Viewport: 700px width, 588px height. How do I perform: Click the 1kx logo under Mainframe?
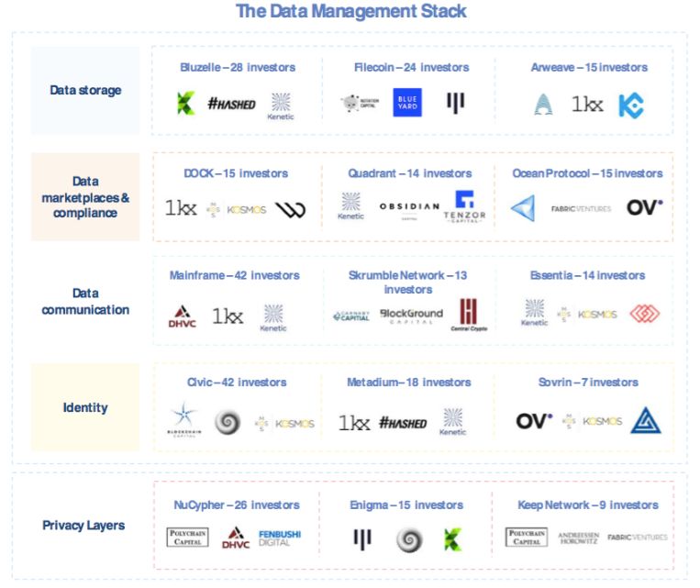(x=228, y=316)
